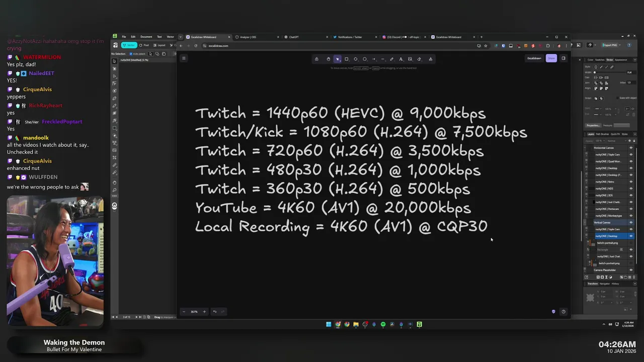Pick the Excalidraw ellipse tool
This screenshot has width=644, height=362.
pos(365,59)
